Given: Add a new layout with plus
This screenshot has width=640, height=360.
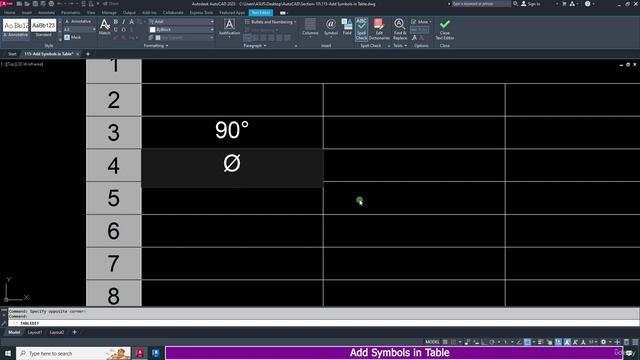Looking at the screenshot, I should 74,332.
